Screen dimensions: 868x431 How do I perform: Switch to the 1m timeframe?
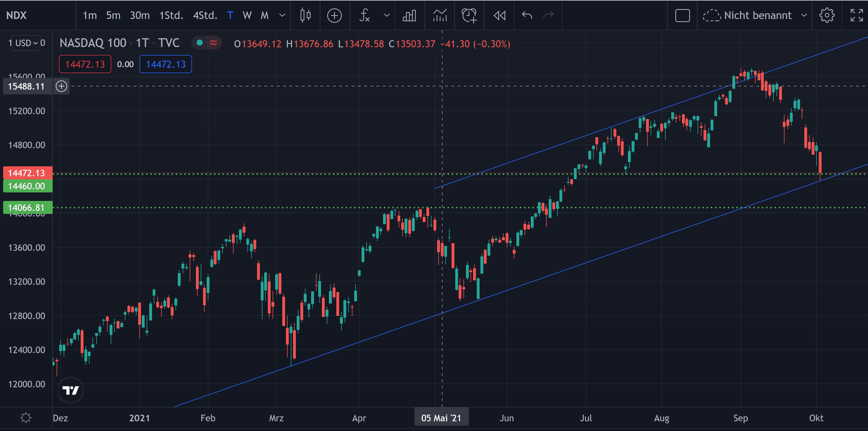point(90,15)
